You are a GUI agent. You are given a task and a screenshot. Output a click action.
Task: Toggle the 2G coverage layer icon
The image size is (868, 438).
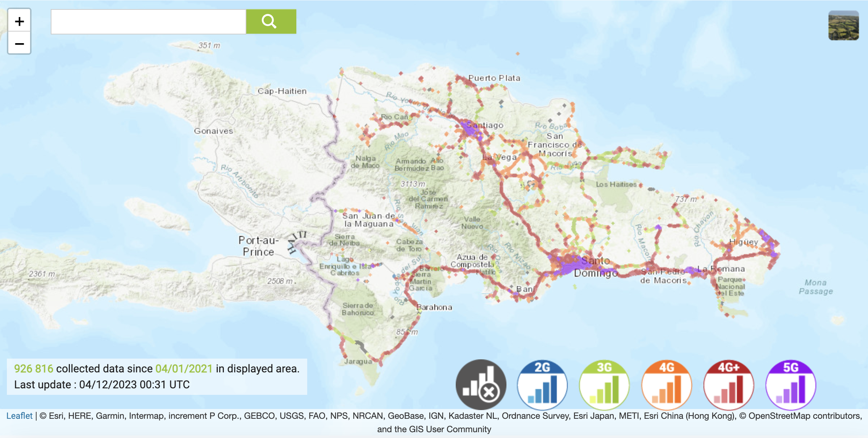[542, 384]
